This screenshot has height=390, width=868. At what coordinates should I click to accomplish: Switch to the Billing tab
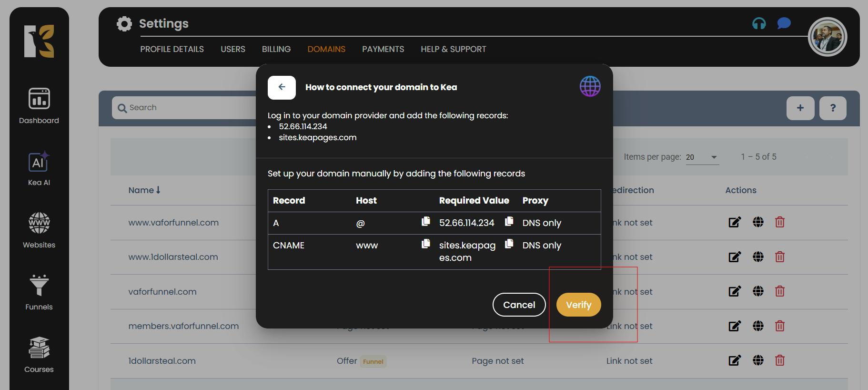(x=276, y=49)
